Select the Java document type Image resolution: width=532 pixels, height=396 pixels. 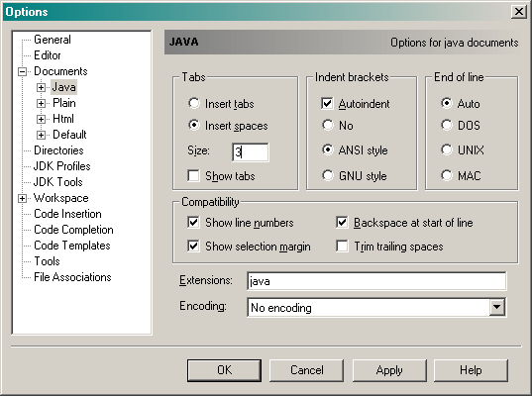(x=63, y=87)
